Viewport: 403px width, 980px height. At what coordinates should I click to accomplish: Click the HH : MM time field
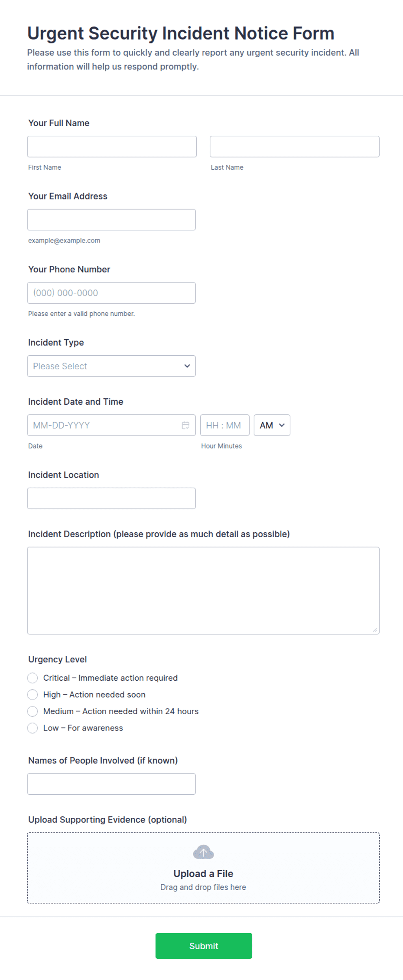click(x=224, y=425)
